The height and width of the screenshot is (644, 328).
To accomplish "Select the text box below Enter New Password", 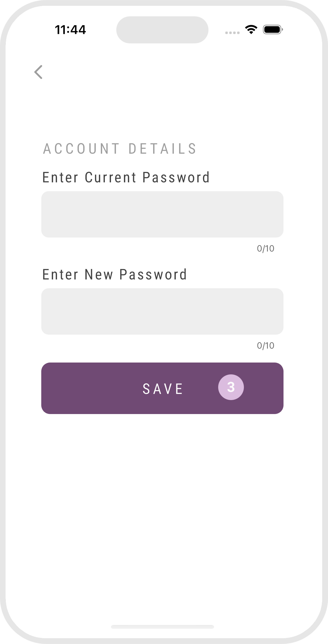I will (x=162, y=311).
